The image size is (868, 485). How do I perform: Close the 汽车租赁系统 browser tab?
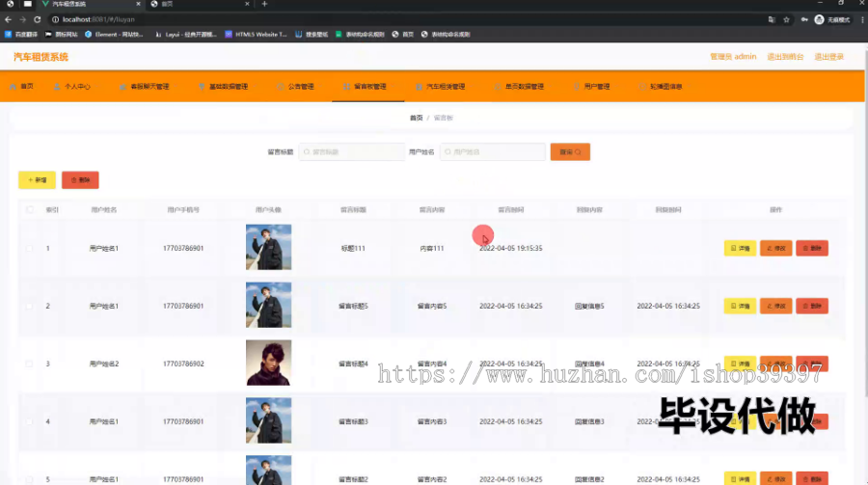coord(138,4)
